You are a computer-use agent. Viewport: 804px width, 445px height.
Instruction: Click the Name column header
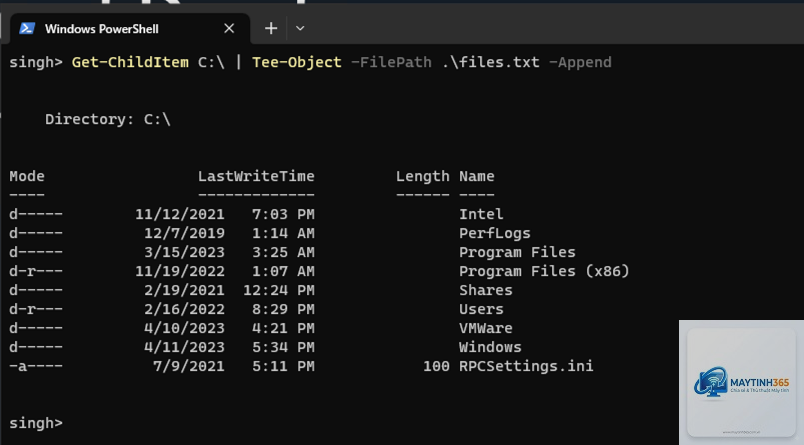pos(476,176)
